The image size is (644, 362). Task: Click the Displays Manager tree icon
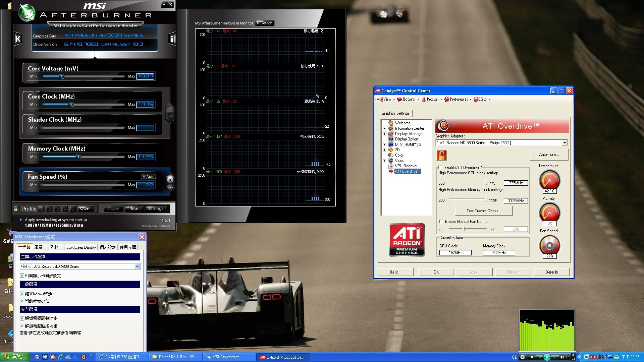pos(391,134)
